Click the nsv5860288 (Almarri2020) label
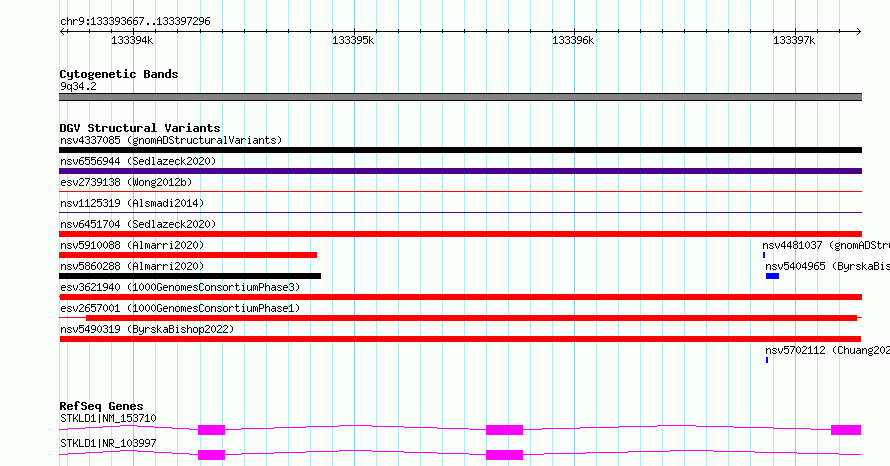 132,266
